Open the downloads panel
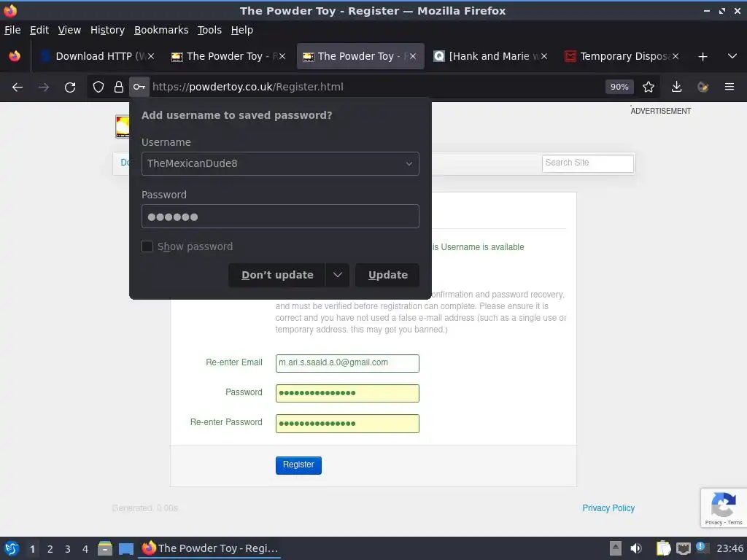Image resolution: width=747 pixels, height=560 pixels. click(676, 87)
